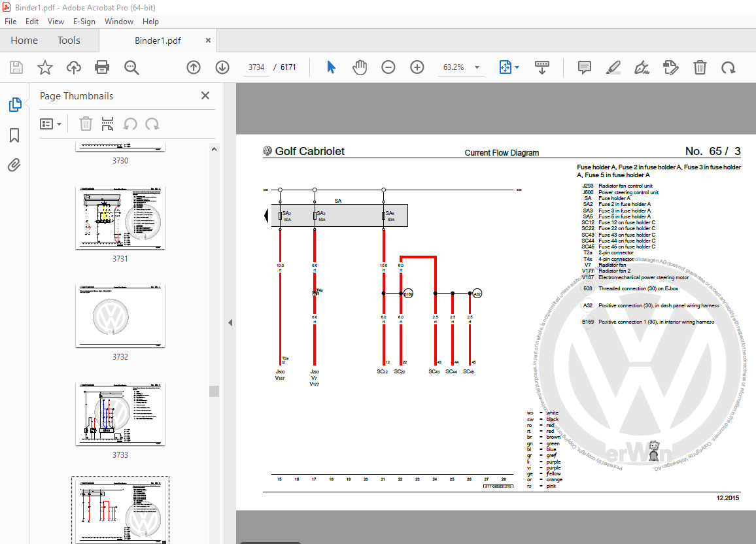This screenshot has height=544, width=756.
Task: Switch to the Tools tab
Action: coord(69,41)
